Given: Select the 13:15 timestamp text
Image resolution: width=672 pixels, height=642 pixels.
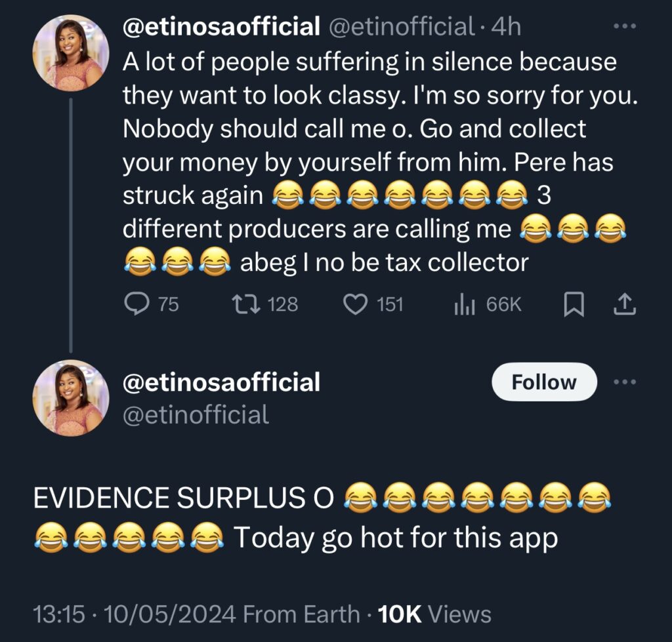Looking at the screenshot, I should 60,614.
